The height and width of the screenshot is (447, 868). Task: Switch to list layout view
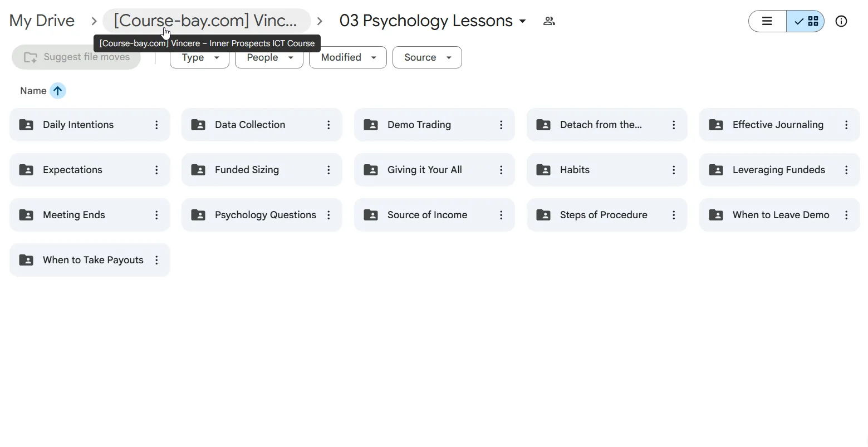click(767, 21)
